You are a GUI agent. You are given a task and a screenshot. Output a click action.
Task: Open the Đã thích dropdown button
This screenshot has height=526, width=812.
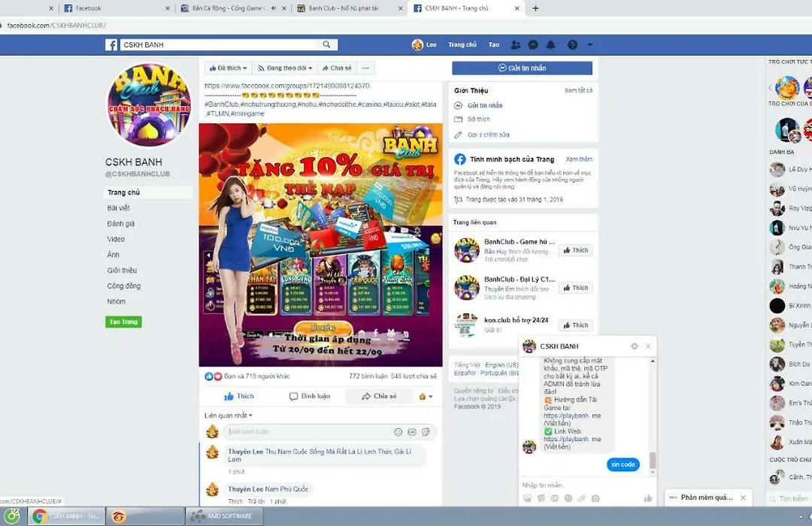click(x=228, y=68)
